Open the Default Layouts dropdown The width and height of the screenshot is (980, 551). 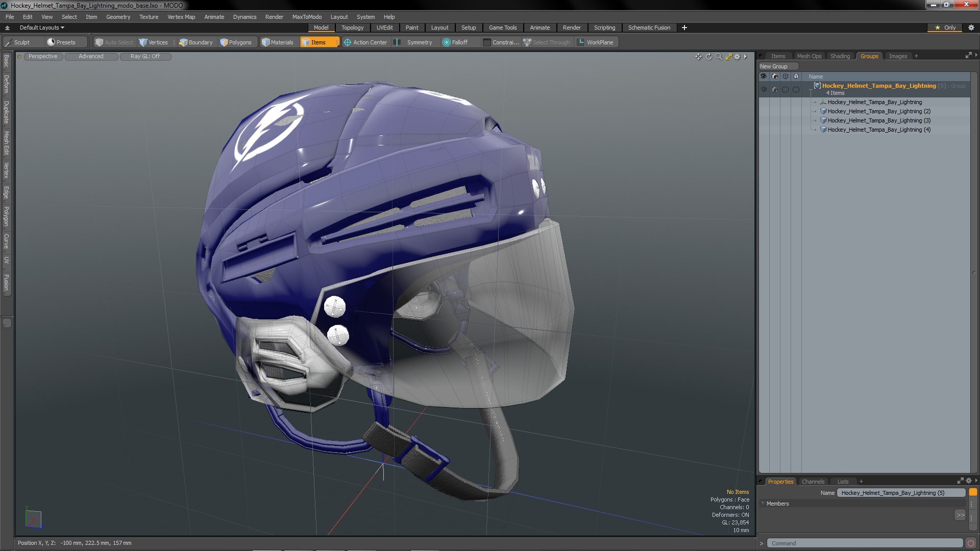click(42, 28)
